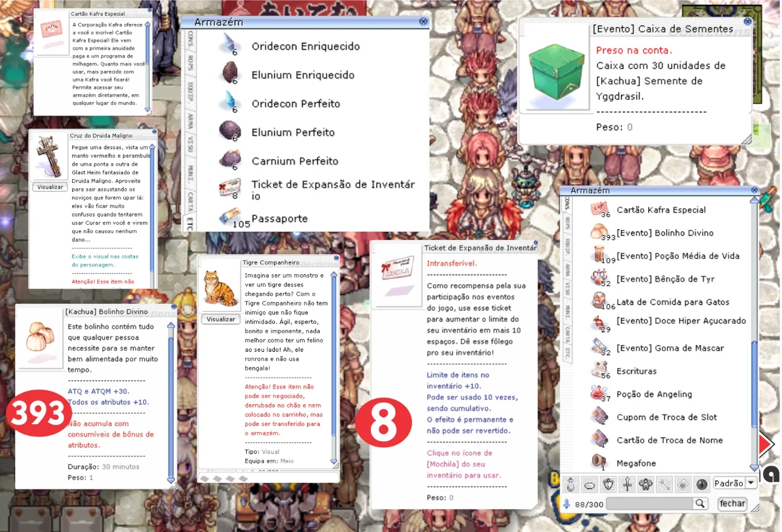The height and width of the screenshot is (532, 782).
Task: Click Visualizar under Cruz do Druida Maligno
Action: pos(50,187)
